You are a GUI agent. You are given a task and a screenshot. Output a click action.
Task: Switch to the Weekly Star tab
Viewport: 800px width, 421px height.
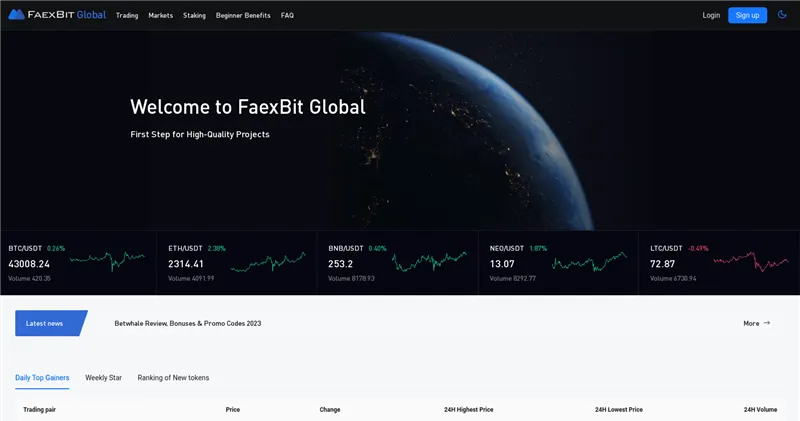click(x=104, y=378)
